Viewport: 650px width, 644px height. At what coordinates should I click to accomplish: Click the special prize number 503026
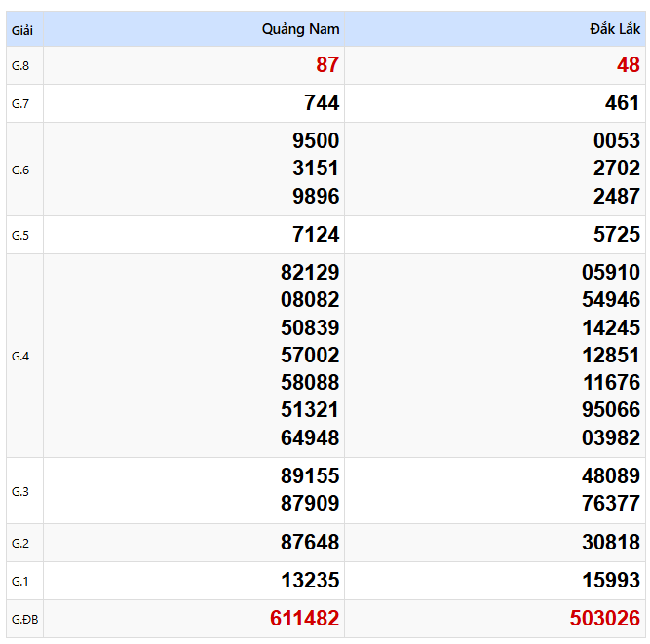pos(605,619)
